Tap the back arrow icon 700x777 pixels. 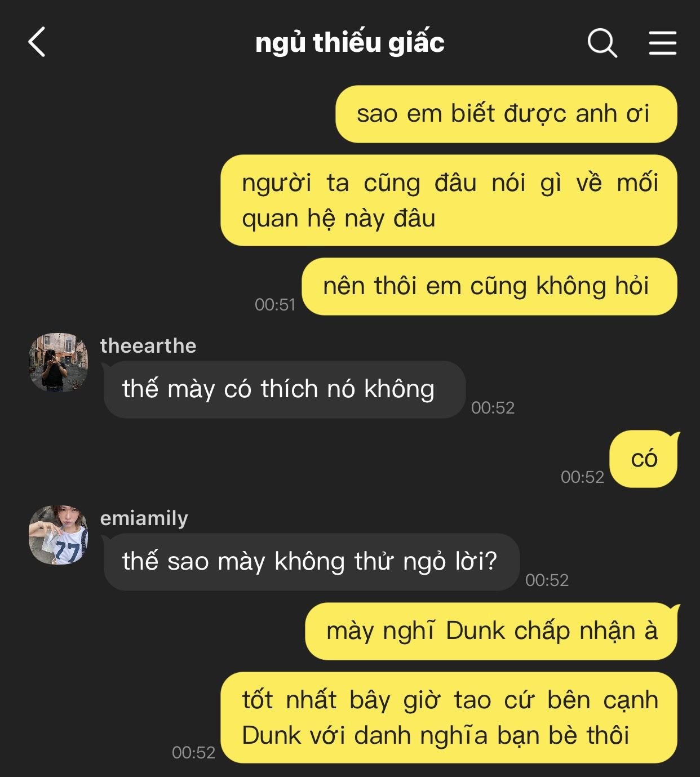[37, 42]
